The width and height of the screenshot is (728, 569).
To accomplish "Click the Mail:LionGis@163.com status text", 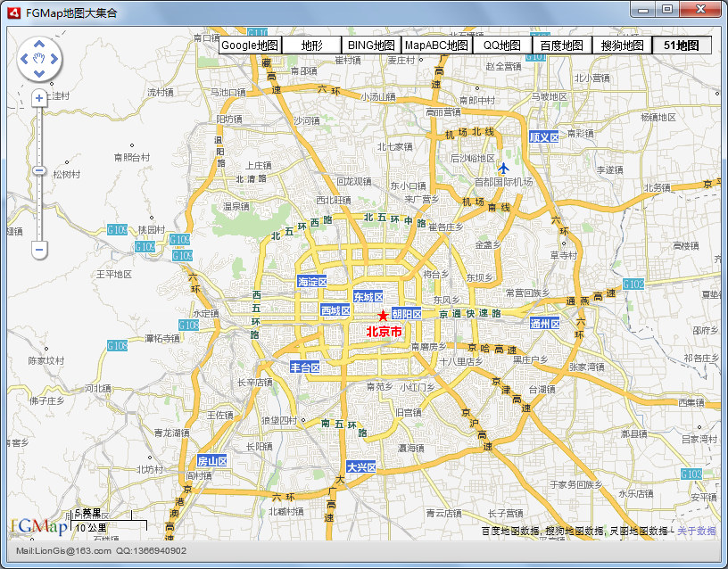I will [63, 551].
